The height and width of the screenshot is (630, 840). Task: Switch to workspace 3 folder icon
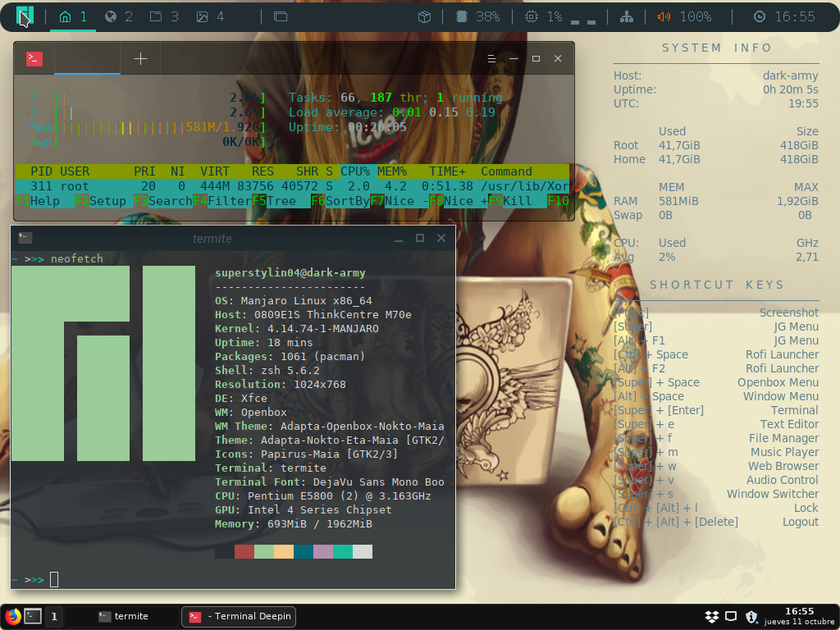coord(156,16)
